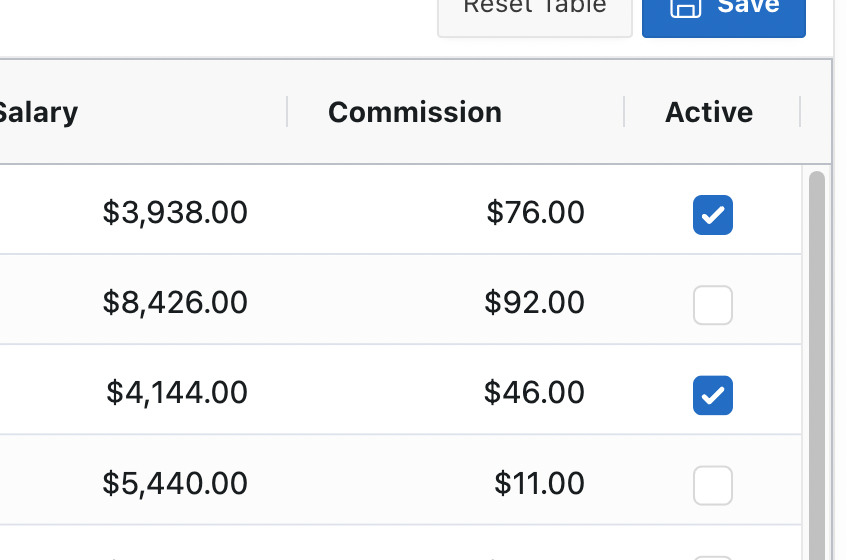Check Active for the $8,426.00 salary row

pos(713,305)
